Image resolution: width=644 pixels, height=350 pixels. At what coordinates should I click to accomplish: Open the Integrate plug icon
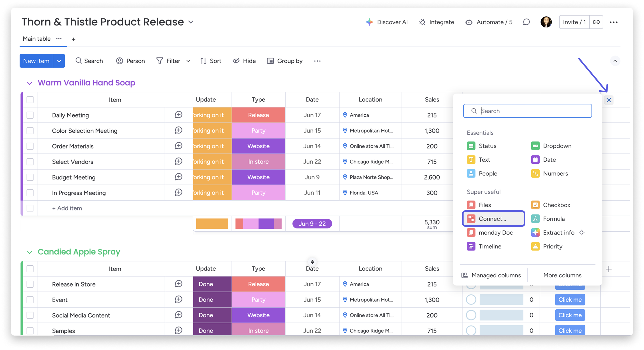(x=422, y=22)
